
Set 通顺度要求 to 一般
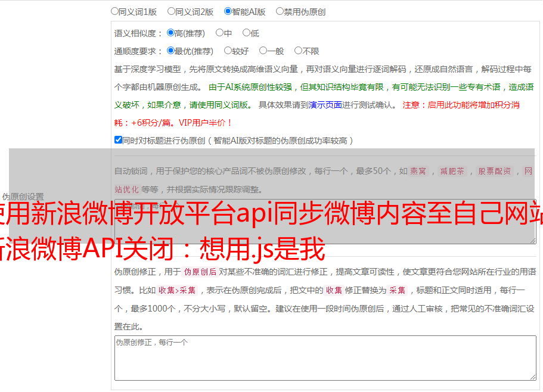263,51
